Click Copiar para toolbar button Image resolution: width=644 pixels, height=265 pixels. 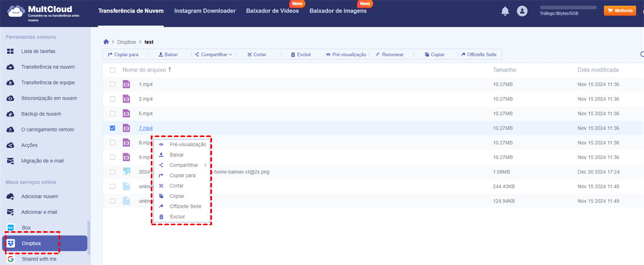(x=123, y=54)
